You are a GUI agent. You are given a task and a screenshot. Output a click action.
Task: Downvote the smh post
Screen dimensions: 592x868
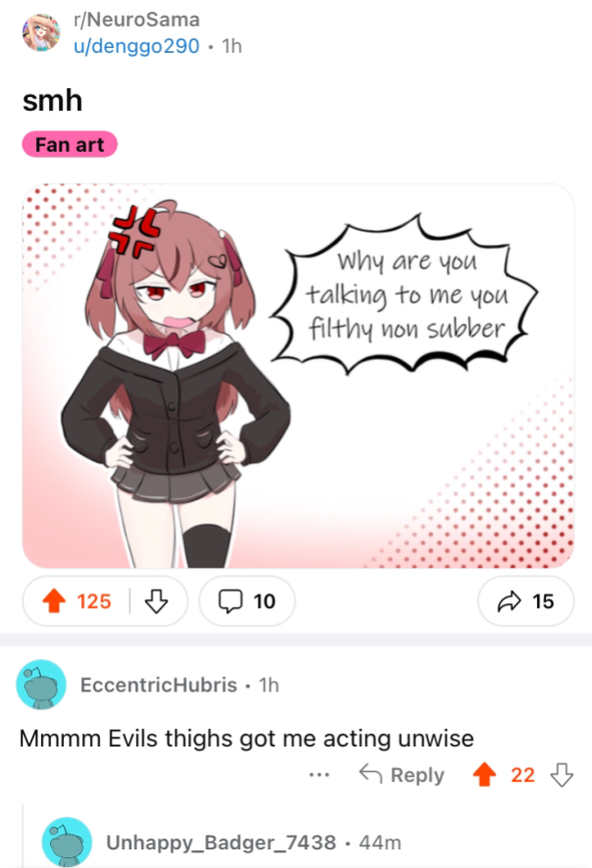(x=156, y=601)
